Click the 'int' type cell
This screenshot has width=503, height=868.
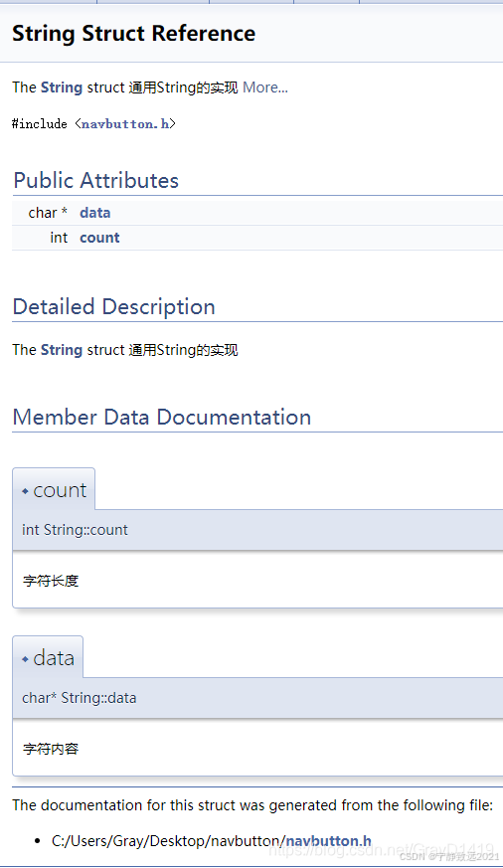(x=59, y=238)
